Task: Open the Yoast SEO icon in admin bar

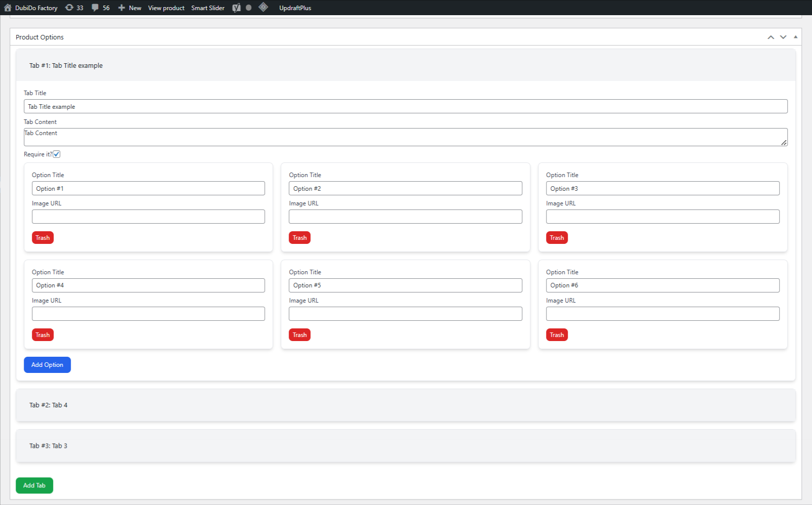Action: coord(236,8)
